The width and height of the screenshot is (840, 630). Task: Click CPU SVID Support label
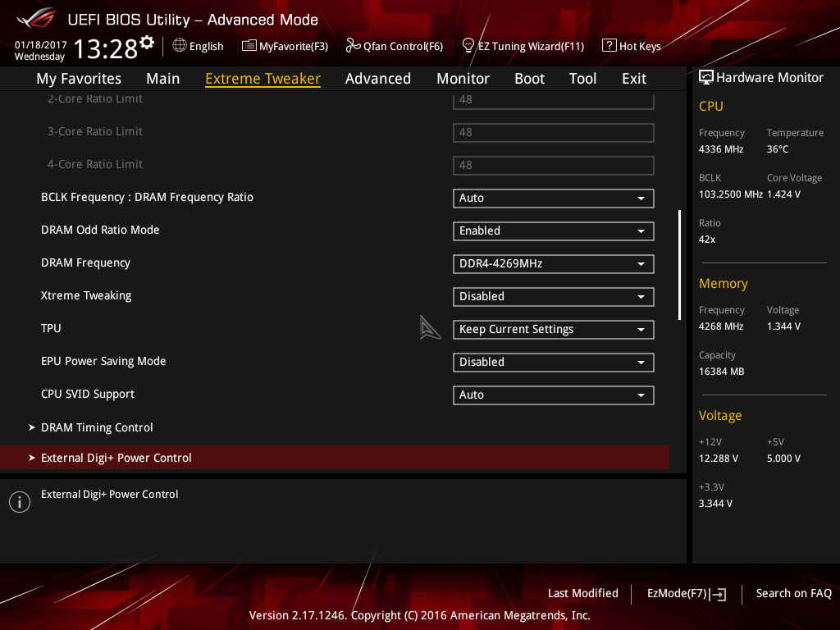88,394
